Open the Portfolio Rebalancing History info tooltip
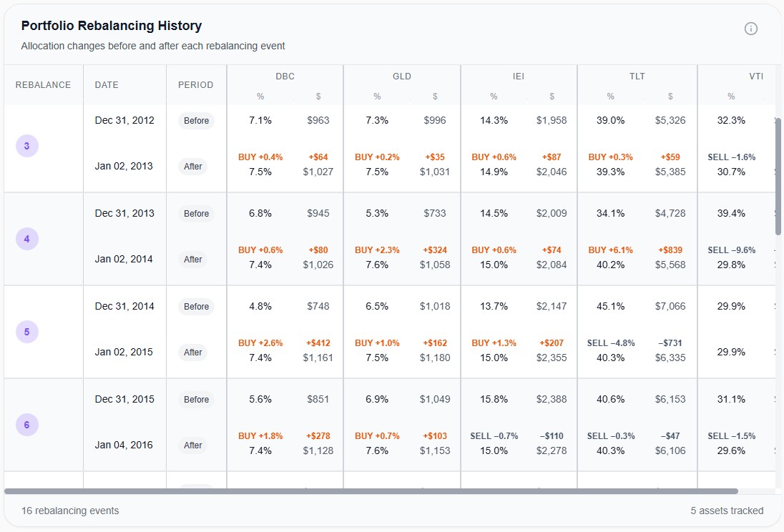The image size is (784, 532). (750, 29)
